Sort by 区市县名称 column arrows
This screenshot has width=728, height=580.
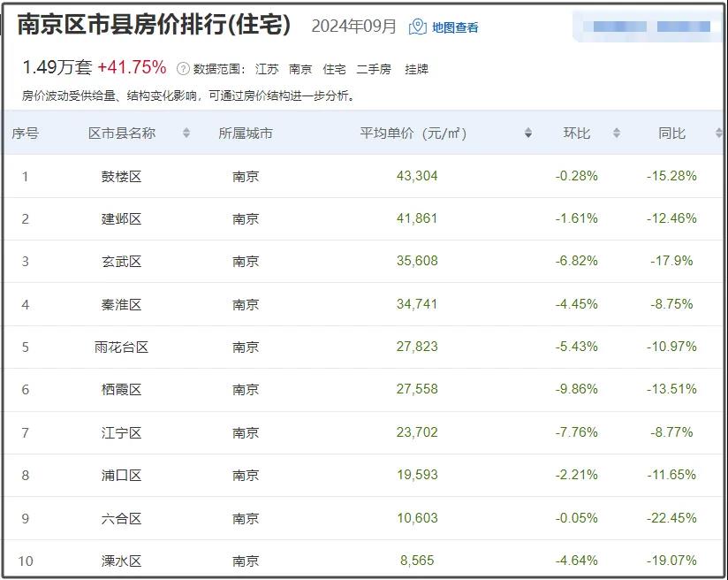click(186, 134)
